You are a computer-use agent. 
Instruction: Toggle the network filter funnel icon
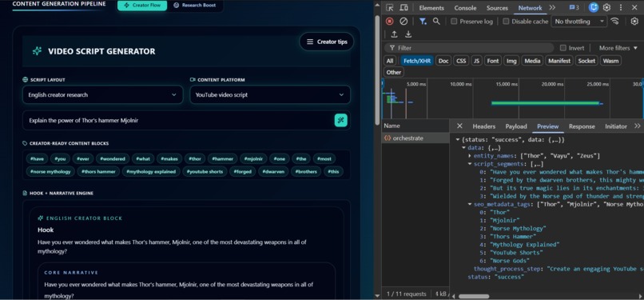point(423,21)
